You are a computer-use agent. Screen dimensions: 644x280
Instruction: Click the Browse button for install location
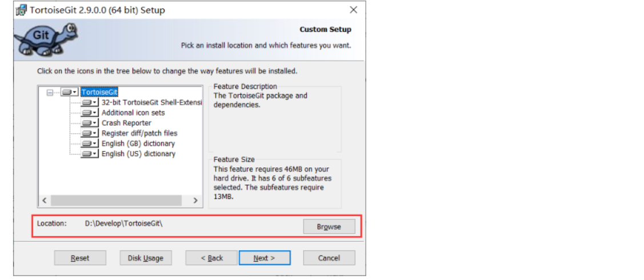(329, 227)
